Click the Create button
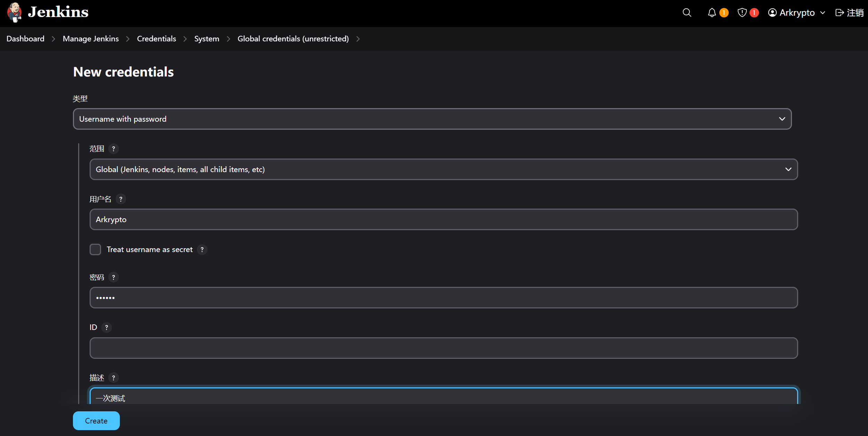 coord(96,421)
